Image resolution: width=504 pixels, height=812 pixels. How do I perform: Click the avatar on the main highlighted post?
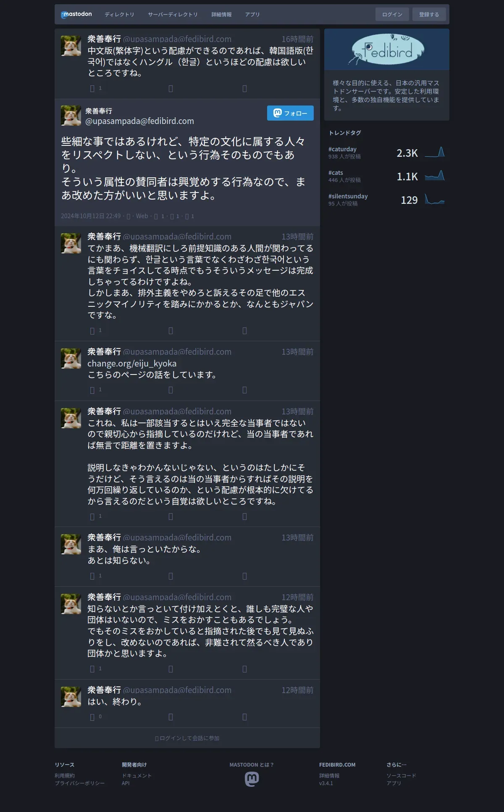click(71, 116)
